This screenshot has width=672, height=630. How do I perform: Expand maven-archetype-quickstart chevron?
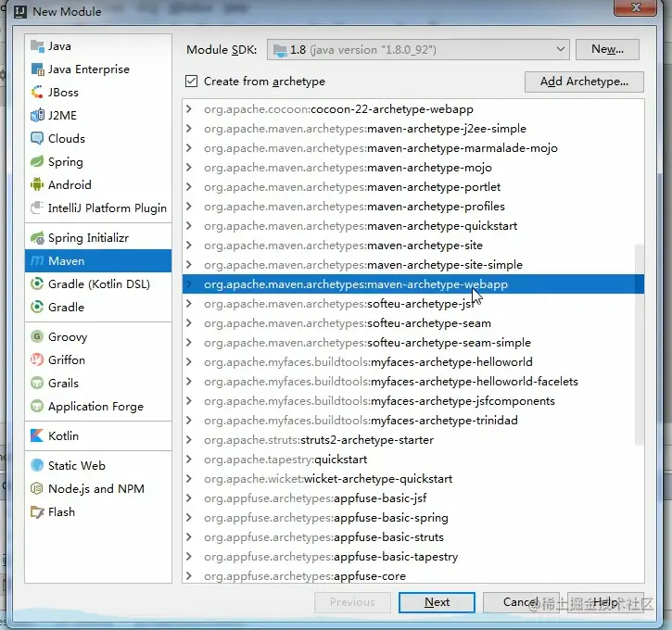point(189,226)
